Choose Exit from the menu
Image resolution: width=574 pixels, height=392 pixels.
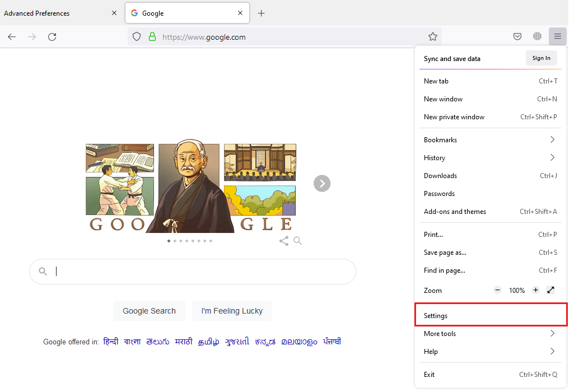(x=491, y=375)
